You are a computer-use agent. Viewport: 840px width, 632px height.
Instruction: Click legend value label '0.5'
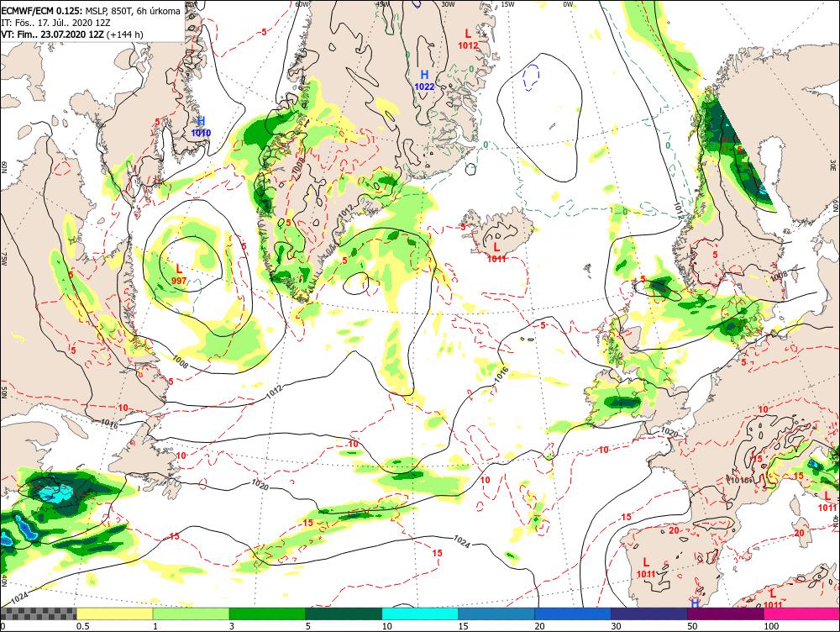tap(82, 626)
